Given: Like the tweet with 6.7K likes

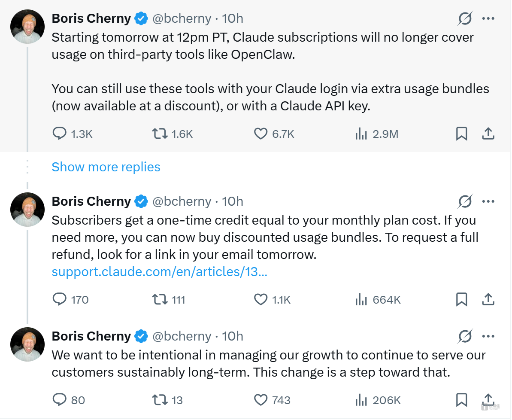Looking at the screenshot, I should pos(261,134).
